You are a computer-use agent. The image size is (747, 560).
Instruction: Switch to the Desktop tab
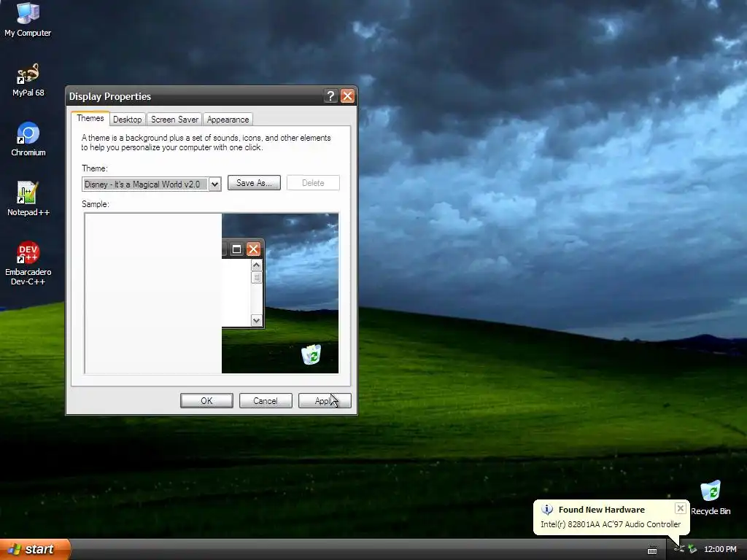click(x=127, y=120)
